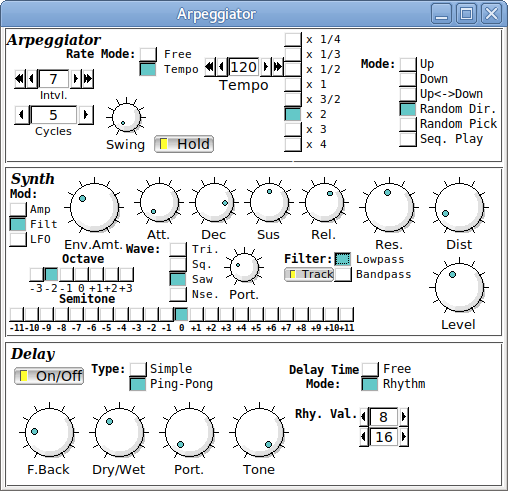This screenshot has width=508, height=491.
Task: Select the x 3 tempo multiplier
Action: [293, 129]
